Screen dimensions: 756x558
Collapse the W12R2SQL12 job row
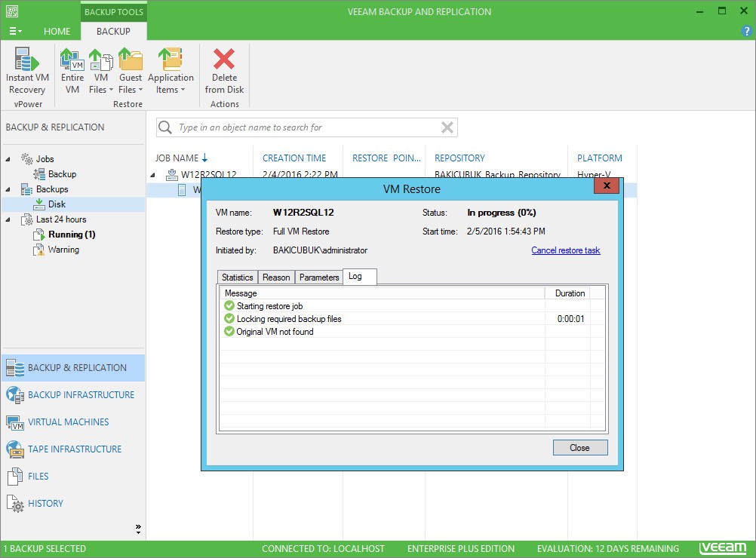(153, 174)
